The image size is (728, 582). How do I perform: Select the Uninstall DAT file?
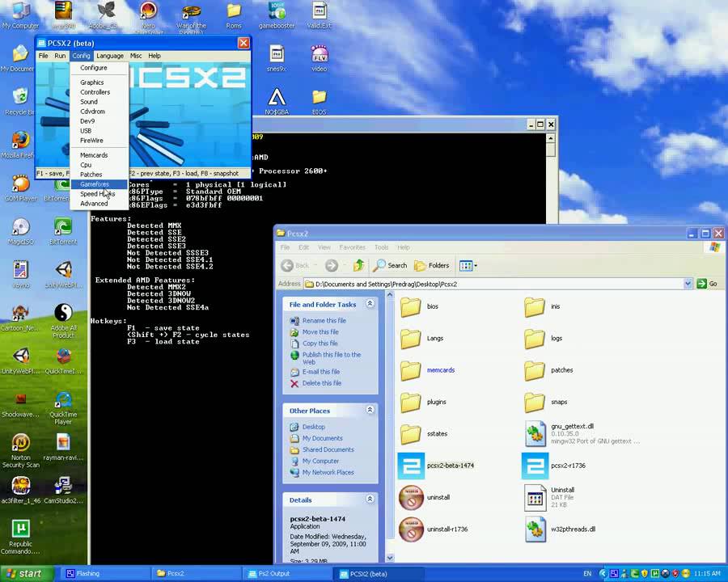pos(535,498)
